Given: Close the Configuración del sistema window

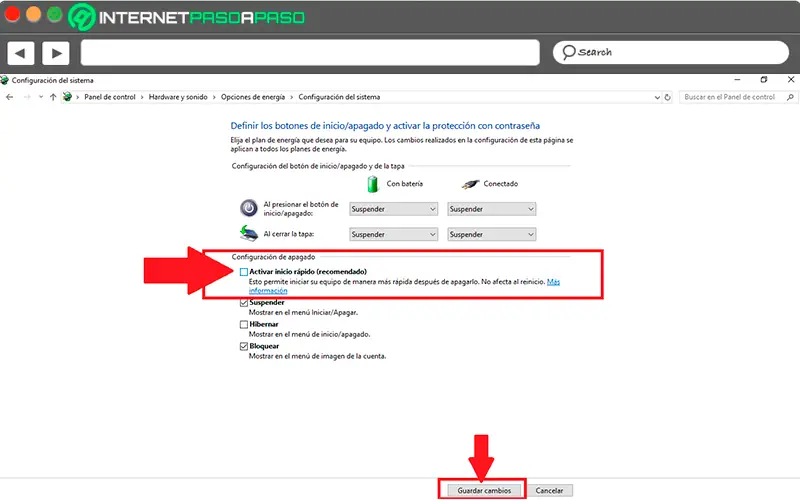Looking at the screenshot, I should 791,80.
